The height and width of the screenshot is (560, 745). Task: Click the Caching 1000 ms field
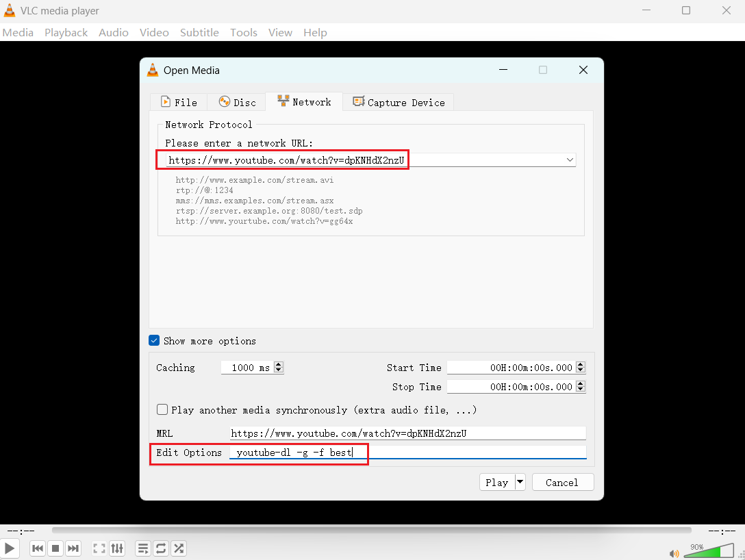(248, 368)
